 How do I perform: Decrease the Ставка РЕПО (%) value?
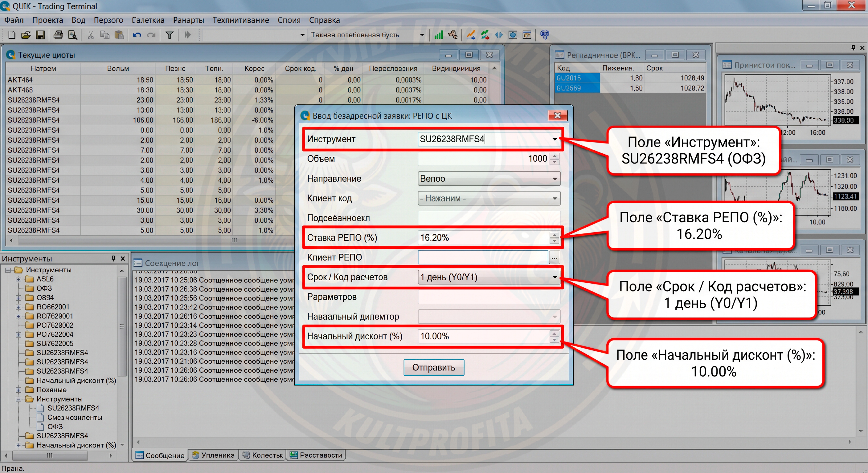click(554, 241)
